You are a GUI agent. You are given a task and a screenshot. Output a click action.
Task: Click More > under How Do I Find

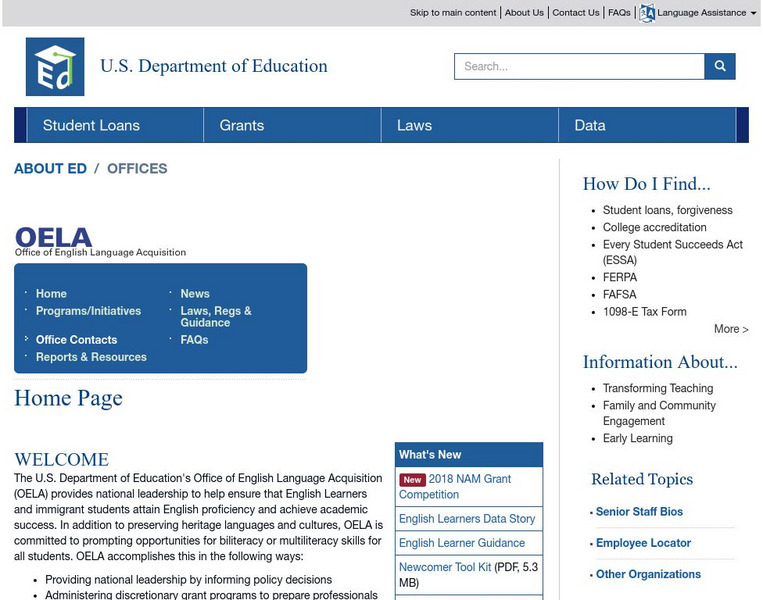731,329
